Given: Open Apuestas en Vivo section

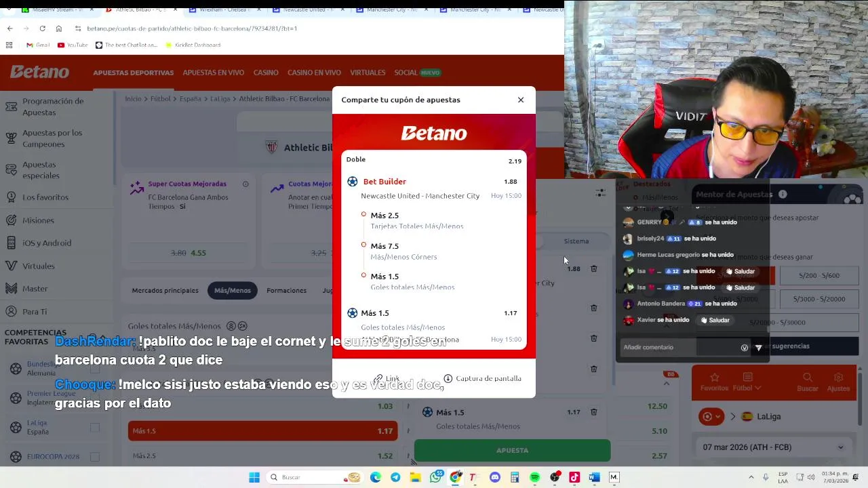Looking at the screenshot, I should [x=213, y=73].
